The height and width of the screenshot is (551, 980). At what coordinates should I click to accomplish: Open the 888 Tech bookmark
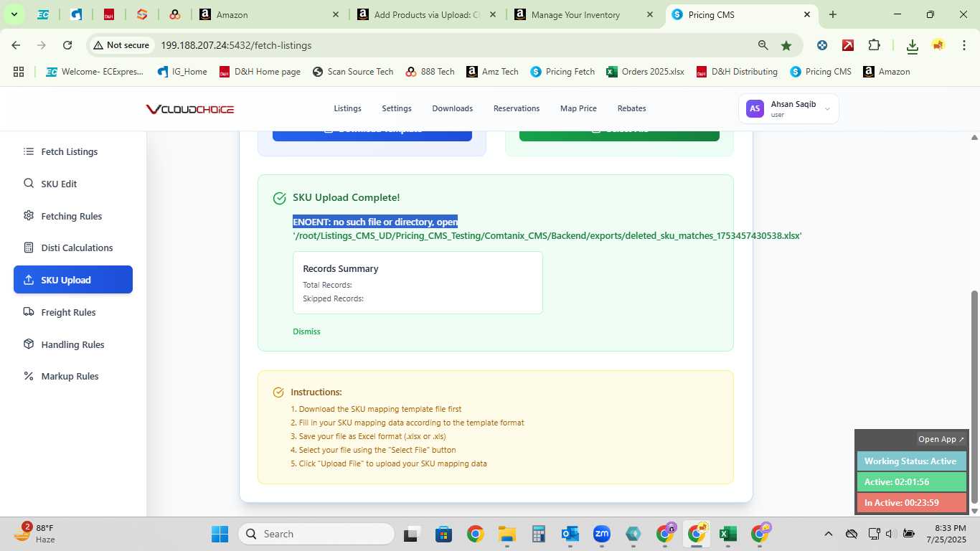430,72
